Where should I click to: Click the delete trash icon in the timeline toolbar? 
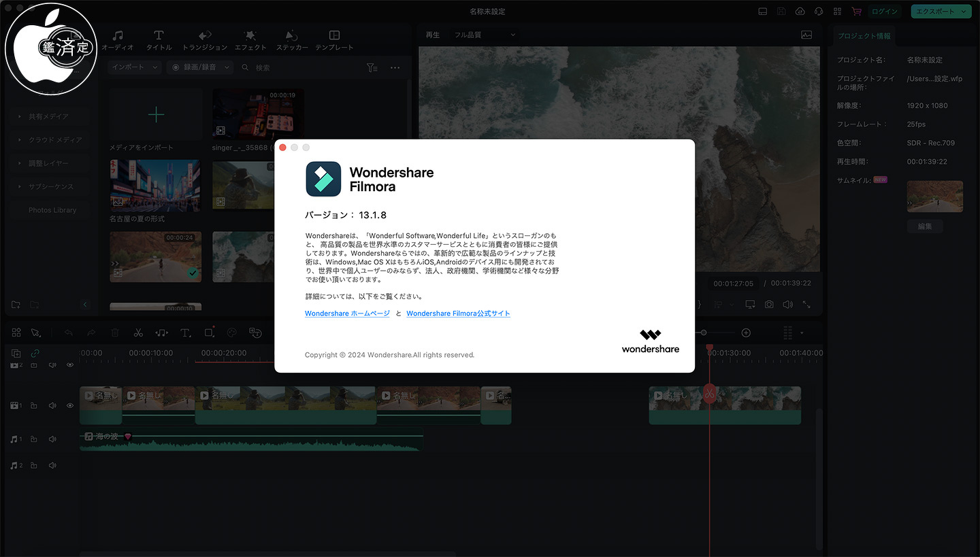pyautogui.click(x=115, y=333)
